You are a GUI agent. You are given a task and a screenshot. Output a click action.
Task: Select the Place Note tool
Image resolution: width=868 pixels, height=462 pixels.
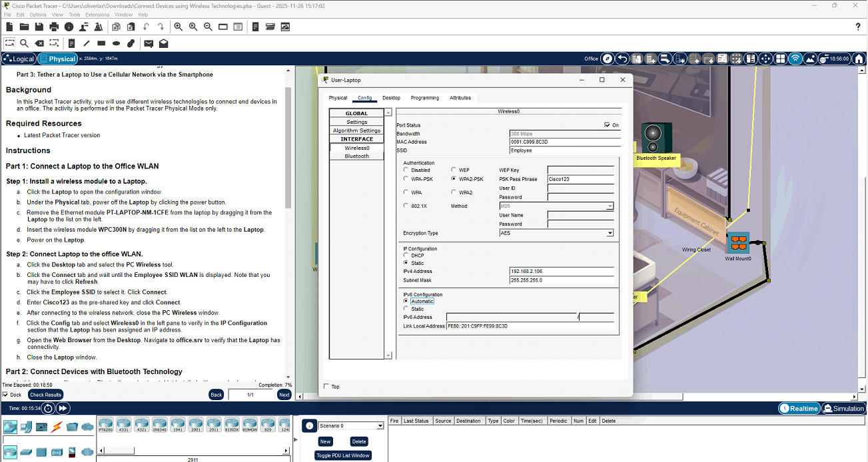72,43
